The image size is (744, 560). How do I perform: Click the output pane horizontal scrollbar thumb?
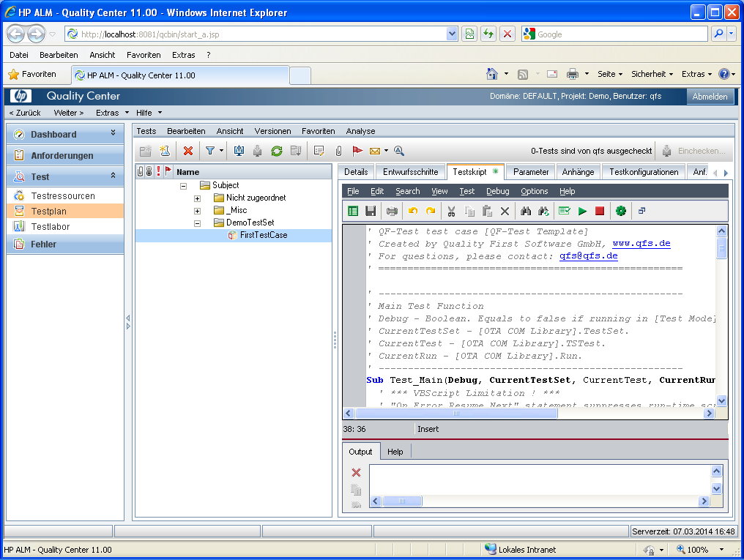pos(402,501)
